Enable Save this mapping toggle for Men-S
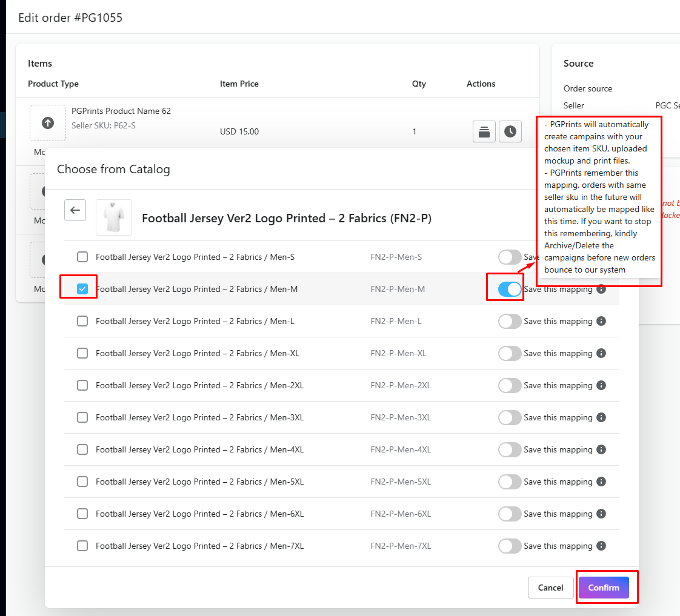Viewport: 680px width, 616px height. [509, 257]
